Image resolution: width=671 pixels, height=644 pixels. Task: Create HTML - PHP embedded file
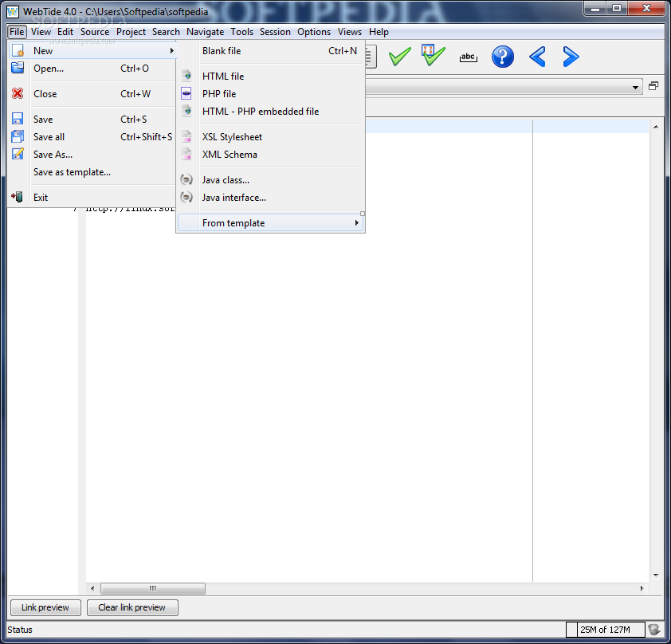point(270,112)
